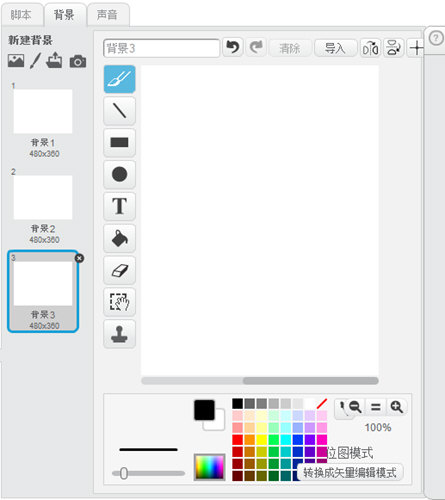Pick the cyan palette swatch

tap(286, 440)
